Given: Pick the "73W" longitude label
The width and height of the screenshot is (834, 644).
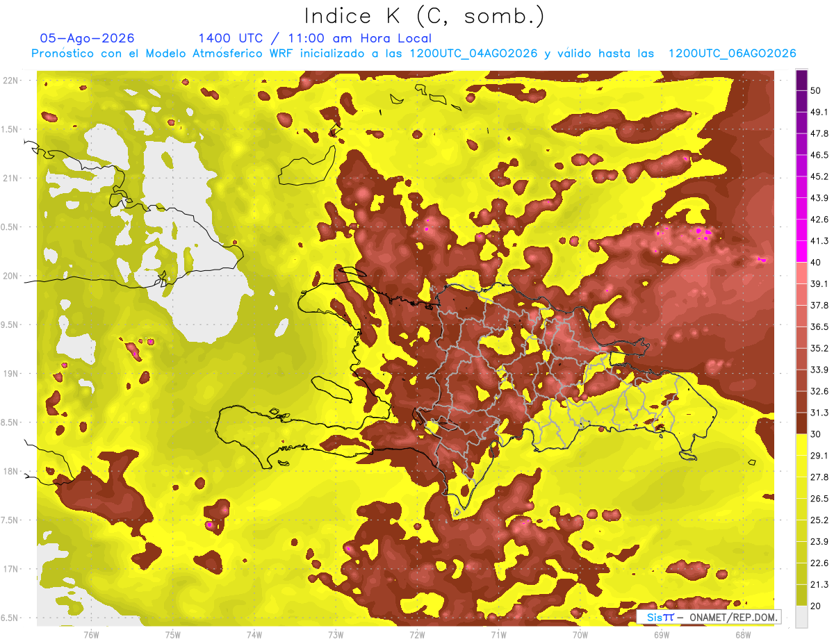Looking at the screenshot, I should tap(336, 635).
